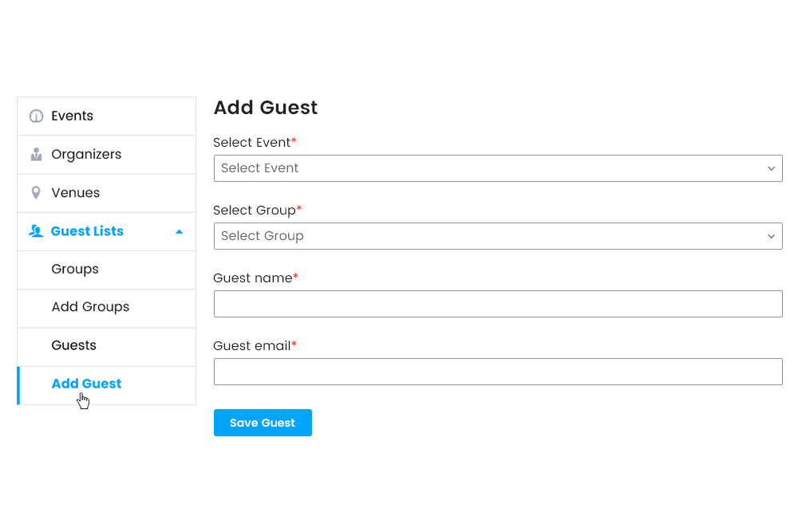
Task: Click the clock icon beside Events
Action: click(x=36, y=116)
